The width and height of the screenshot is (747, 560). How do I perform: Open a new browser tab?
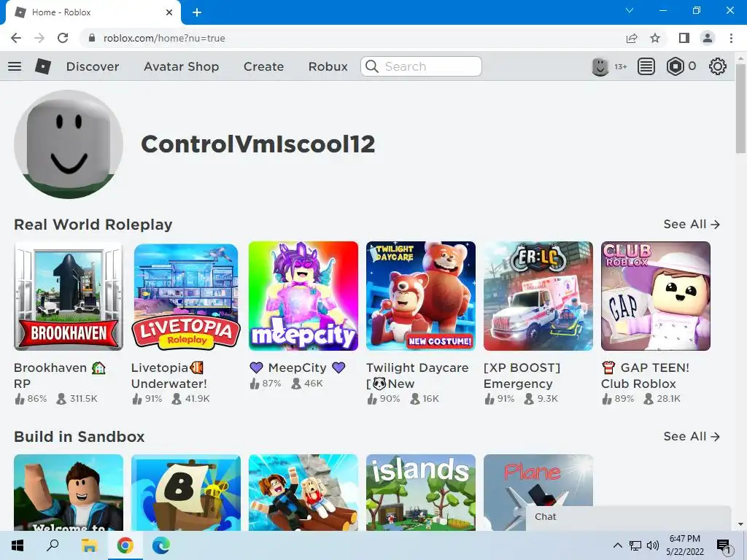tap(197, 12)
